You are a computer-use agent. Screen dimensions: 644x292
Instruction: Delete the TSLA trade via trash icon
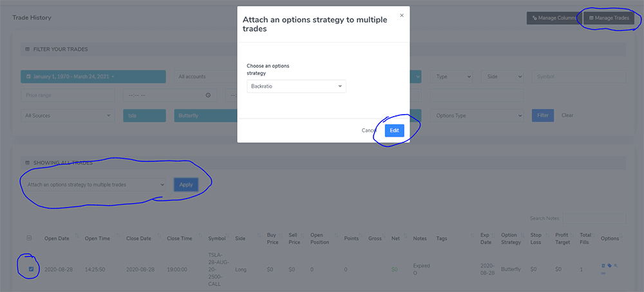(603, 266)
